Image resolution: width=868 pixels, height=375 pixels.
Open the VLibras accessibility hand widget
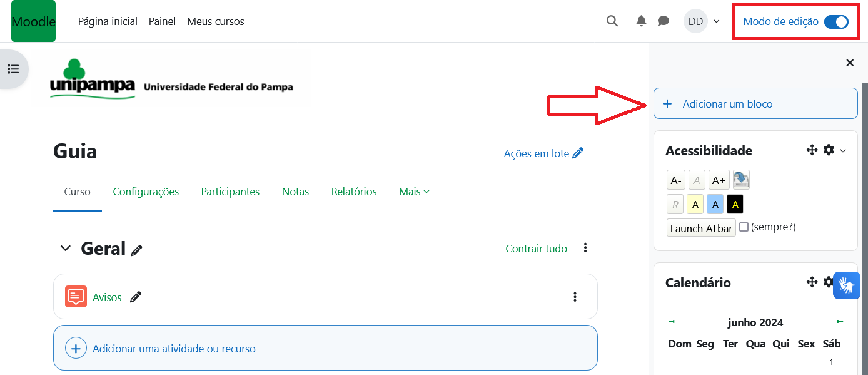click(x=847, y=285)
